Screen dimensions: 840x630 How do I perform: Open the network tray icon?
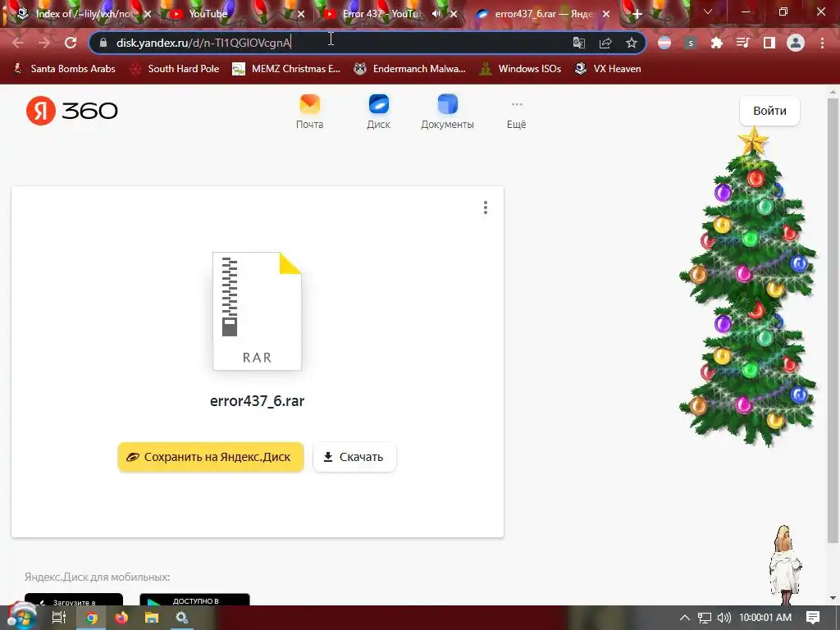(x=705, y=618)
